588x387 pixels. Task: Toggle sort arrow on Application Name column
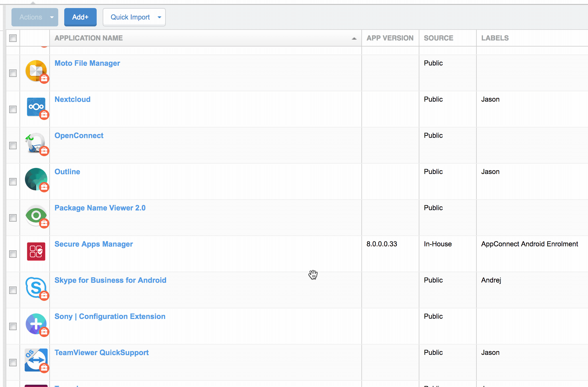tap(354, 38)
